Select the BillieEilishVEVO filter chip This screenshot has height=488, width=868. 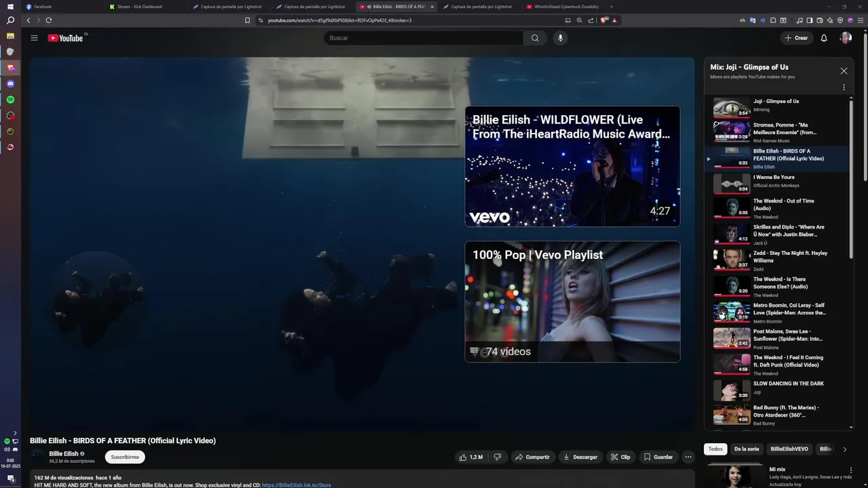tap(789, 449)
